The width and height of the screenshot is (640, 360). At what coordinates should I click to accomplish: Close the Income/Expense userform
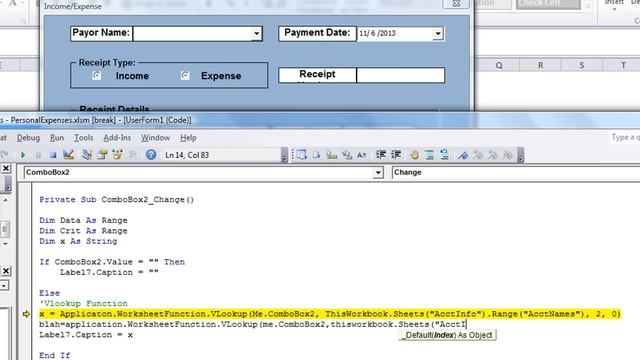coord(456,4)
